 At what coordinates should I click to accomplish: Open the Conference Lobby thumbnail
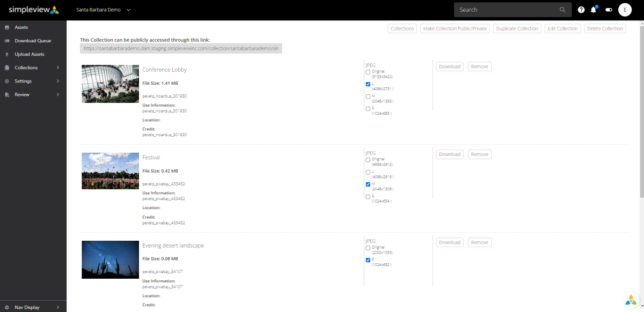tap(110, 84)
